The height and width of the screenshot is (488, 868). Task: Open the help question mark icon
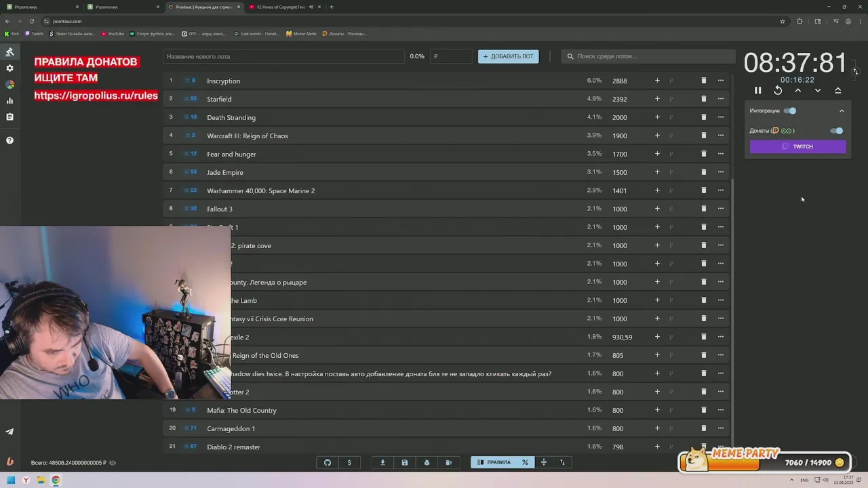pyautogui.click(x=9, y=140)
